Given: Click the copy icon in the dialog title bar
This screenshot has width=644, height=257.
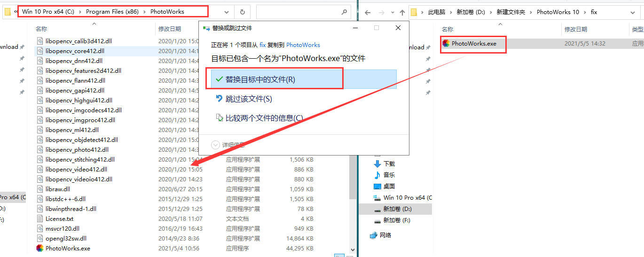Looking at the screenshot, I should 206,28.
